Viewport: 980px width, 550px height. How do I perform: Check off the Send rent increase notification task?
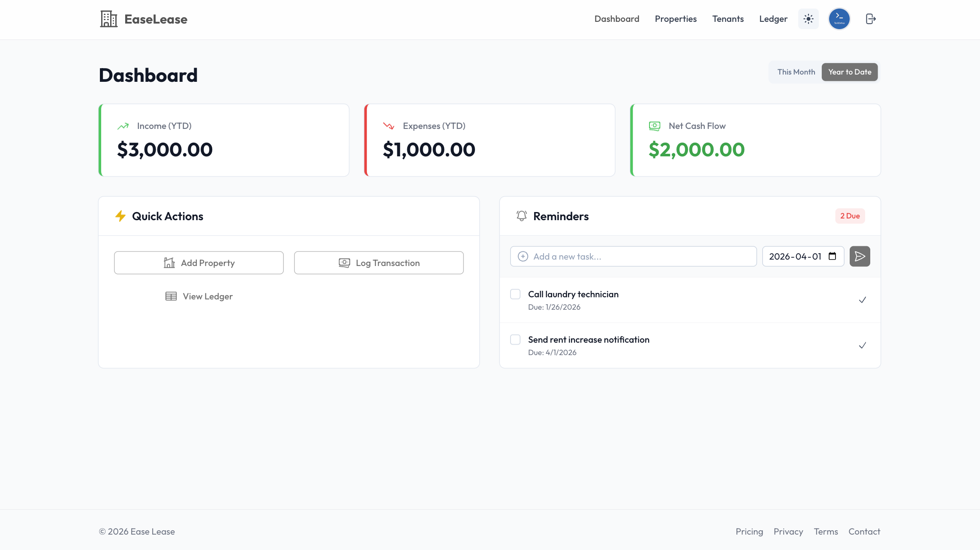click(515, 339)
